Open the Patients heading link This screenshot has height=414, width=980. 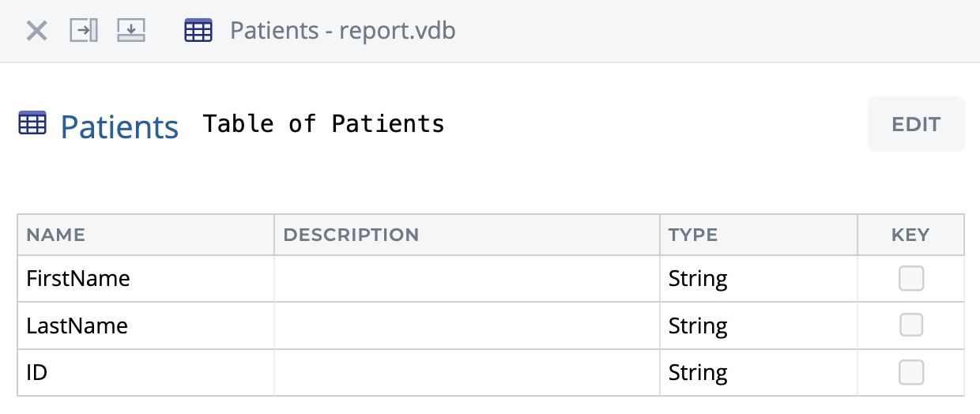[x=119, y=126]
